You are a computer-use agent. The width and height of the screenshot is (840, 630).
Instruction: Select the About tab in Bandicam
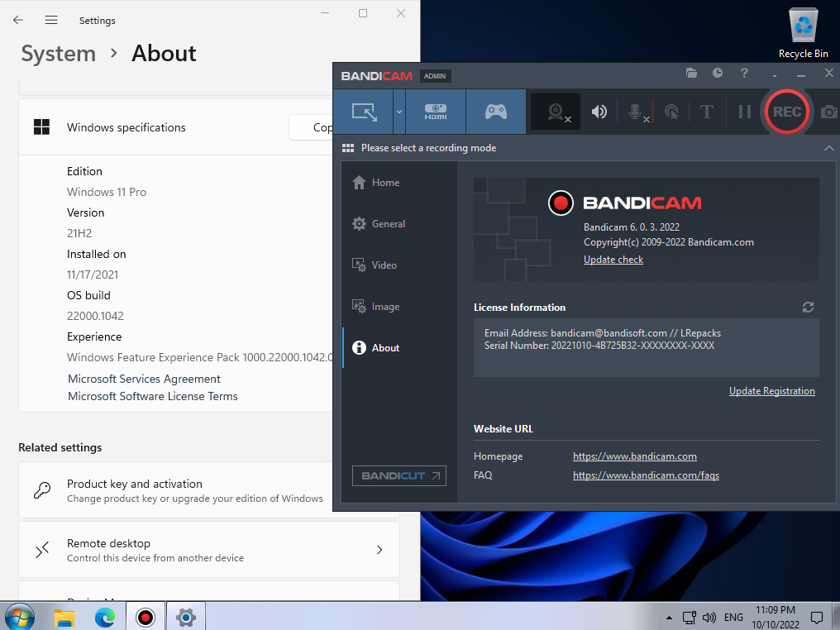(x=399, y=348)
